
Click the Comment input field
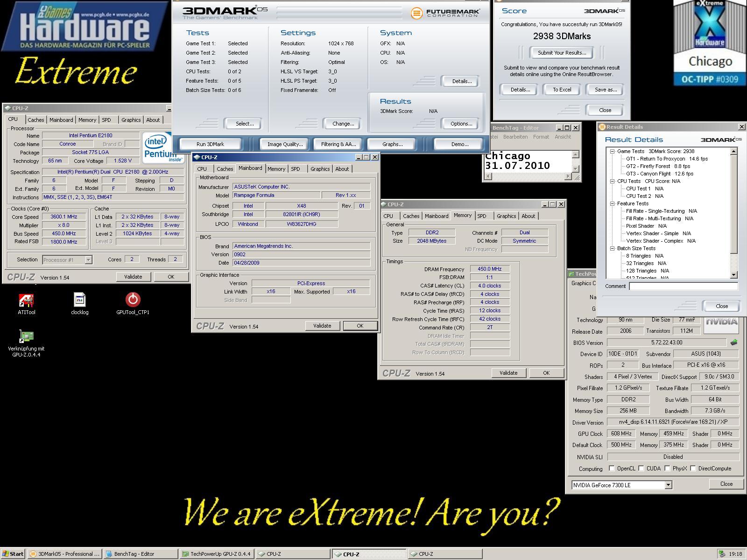(683, 286)
